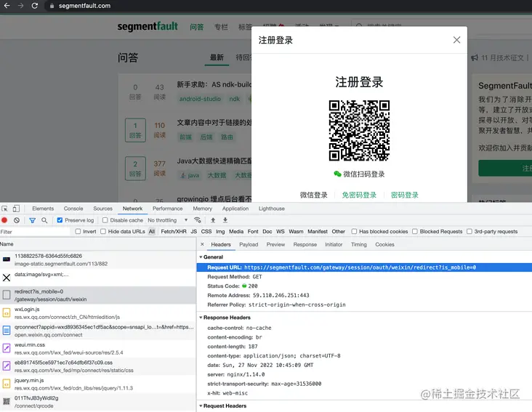Click the browser forward arrow

click(20, 6)
